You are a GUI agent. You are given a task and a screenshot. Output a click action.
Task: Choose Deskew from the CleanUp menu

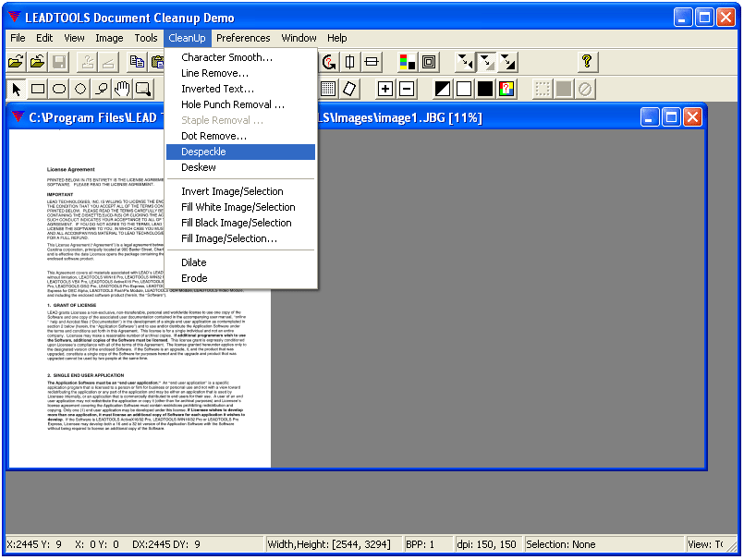[240, 167]
